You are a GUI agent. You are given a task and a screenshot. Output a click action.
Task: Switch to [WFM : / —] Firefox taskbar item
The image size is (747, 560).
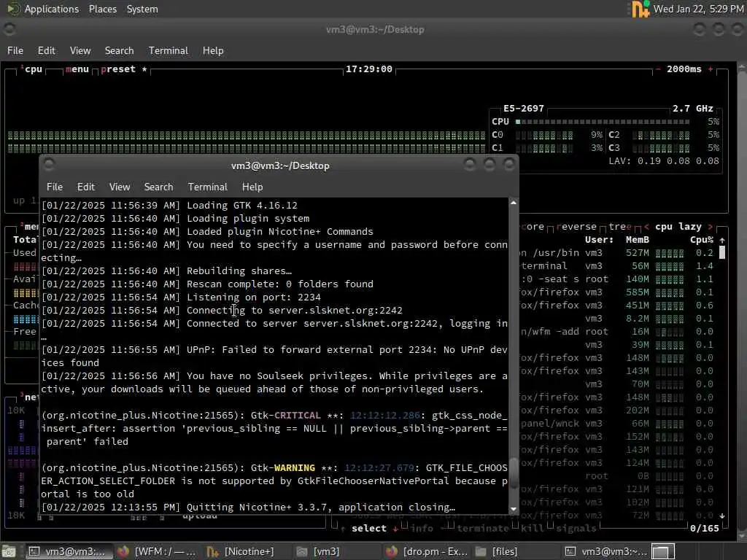(x=158, y=551)
